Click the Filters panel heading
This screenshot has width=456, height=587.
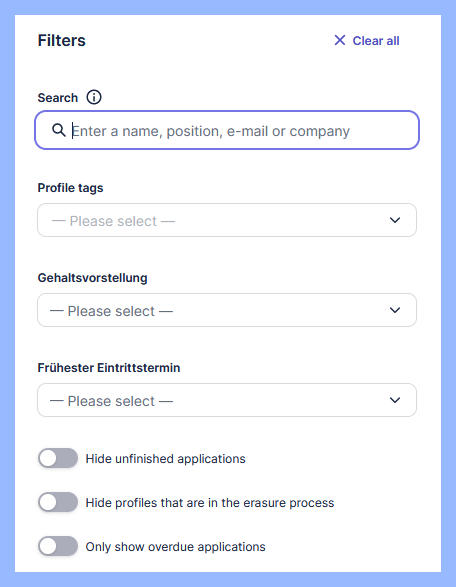coord(62,40)
